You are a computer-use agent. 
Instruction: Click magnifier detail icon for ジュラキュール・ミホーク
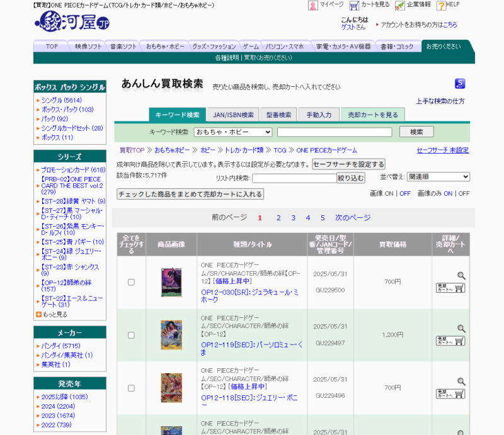[x=461, y=276]
